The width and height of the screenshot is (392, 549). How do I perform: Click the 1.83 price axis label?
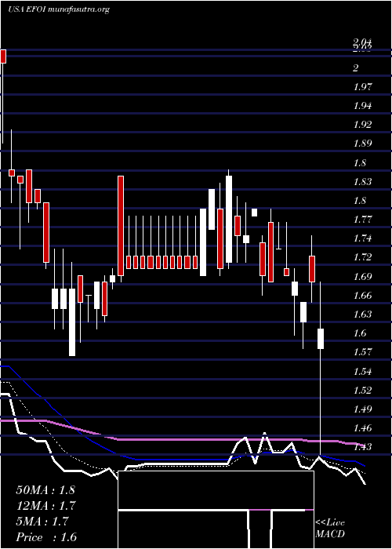pos(362,182)
